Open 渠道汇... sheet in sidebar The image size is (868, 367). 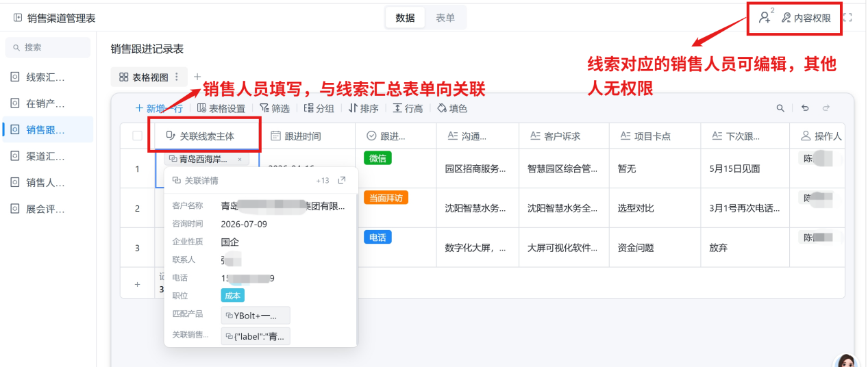coord(48,155)
